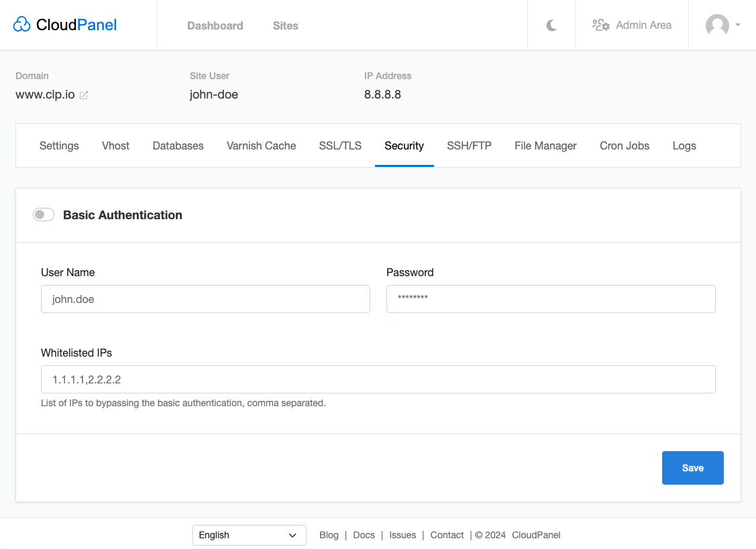756x549 pixels.
Task: Open www.clp.io with external link icon
Action: [x=83, y=95]
